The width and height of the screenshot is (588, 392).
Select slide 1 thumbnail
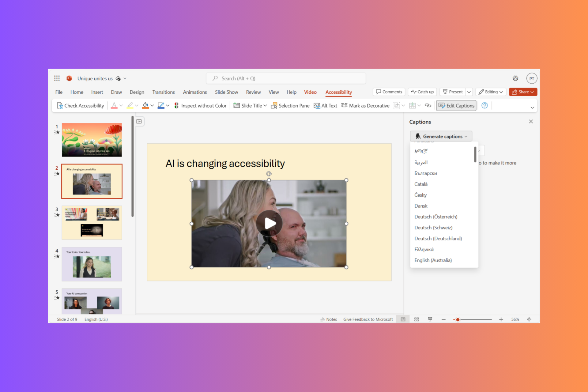92,140
